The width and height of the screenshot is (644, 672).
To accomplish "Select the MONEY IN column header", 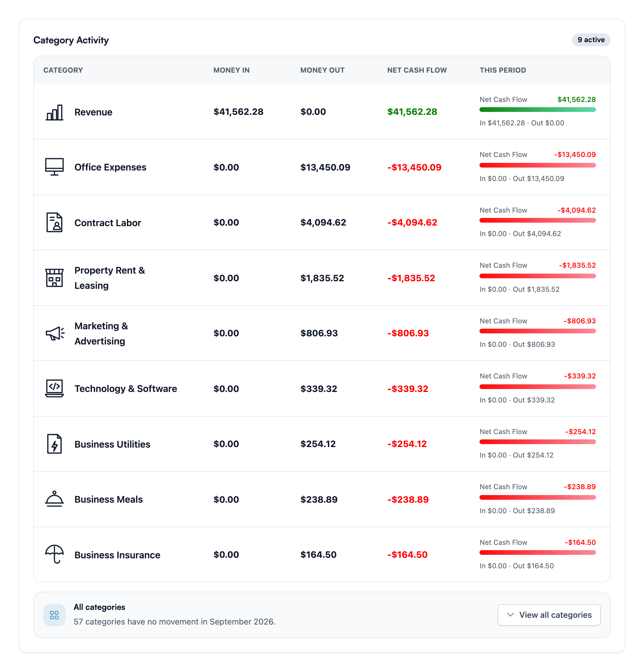I will [232, 70].
